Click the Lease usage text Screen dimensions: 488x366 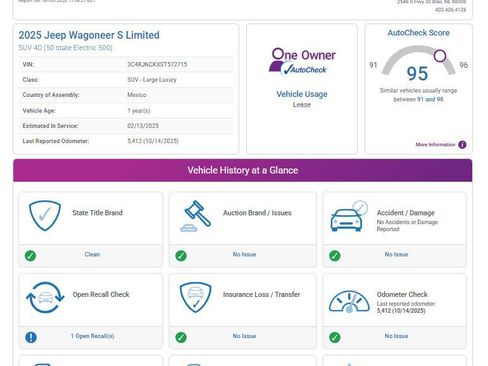pos(302,105)
